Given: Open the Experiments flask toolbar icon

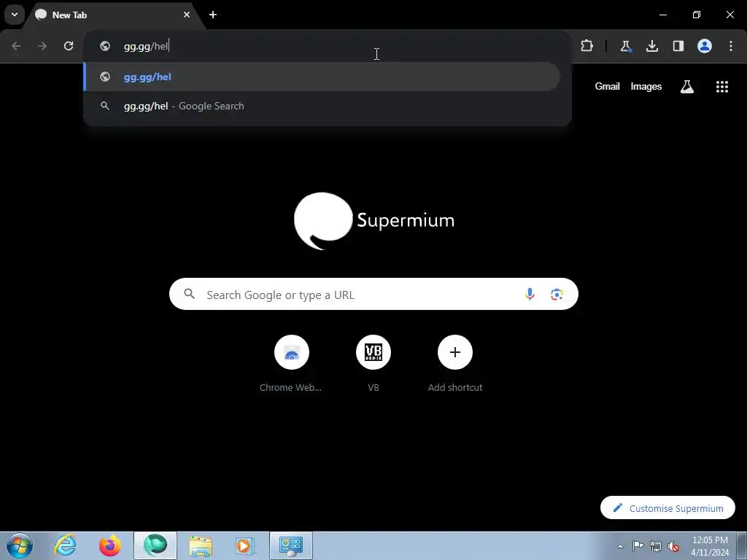Looking at the screenshot, I should (625, 46).
